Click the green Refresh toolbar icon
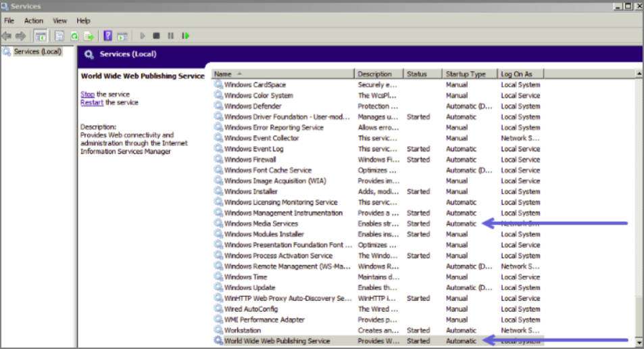 [74, 36]
